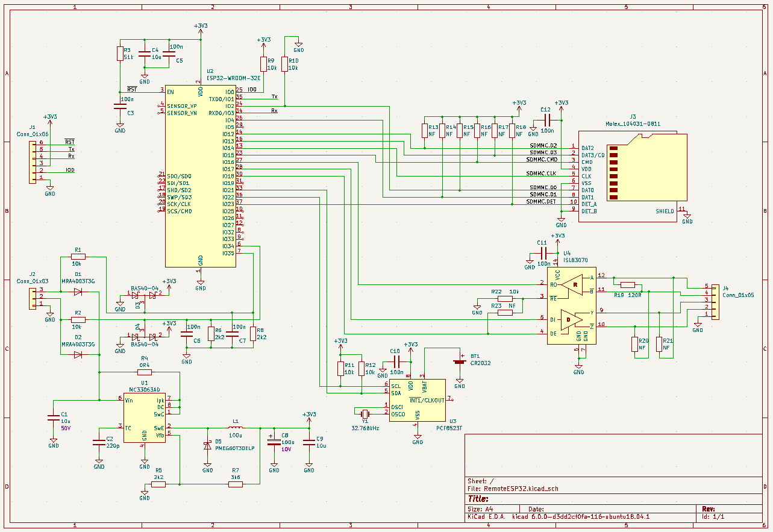The image size is (773, 532).
Task: Click the SDMMC.DET net label
Action: [541, 202]
